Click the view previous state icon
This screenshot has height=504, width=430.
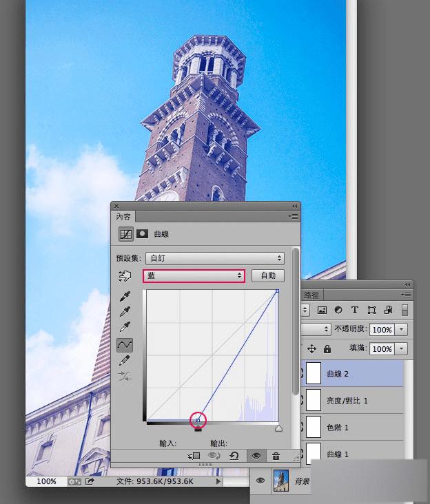tap(214, 456)
